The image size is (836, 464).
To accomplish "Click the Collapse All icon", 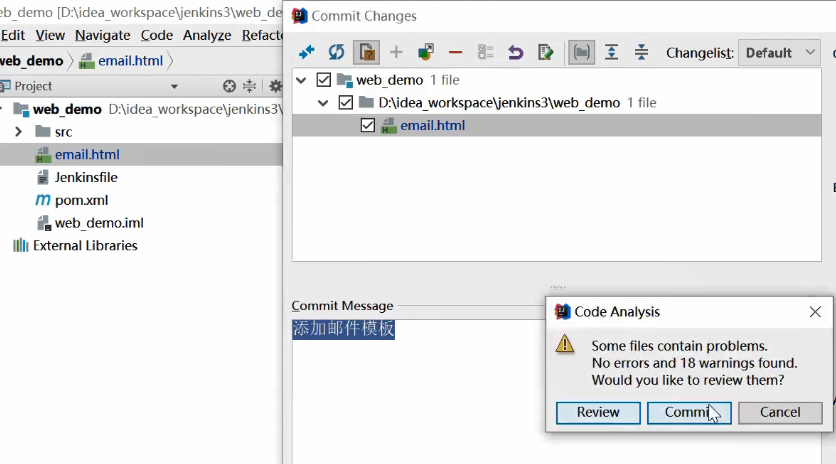I will pos(641,52).
